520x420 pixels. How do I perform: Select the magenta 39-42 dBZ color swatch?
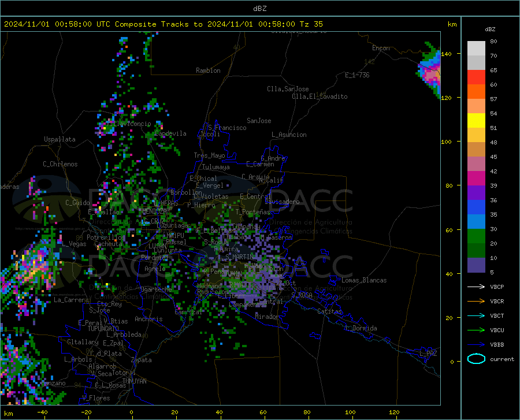[476, 179]
